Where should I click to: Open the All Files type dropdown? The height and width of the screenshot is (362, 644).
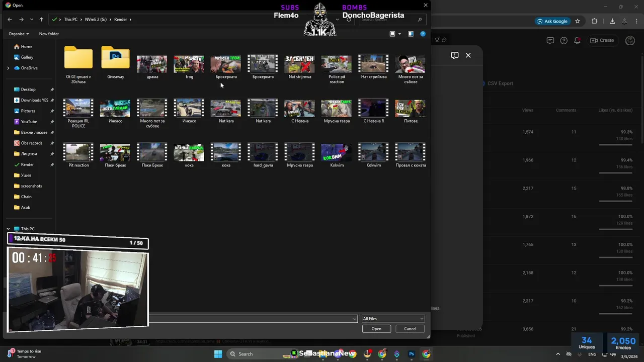coord(393,319)
